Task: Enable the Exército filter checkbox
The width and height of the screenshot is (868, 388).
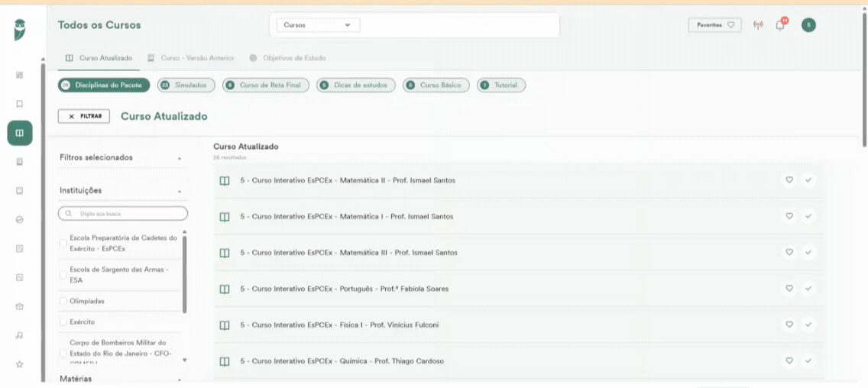Action: pos(63,322)
